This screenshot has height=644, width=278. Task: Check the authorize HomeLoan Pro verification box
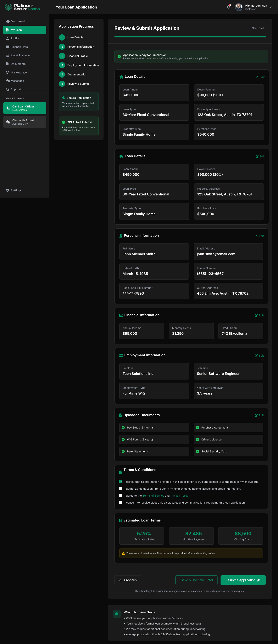121,488
